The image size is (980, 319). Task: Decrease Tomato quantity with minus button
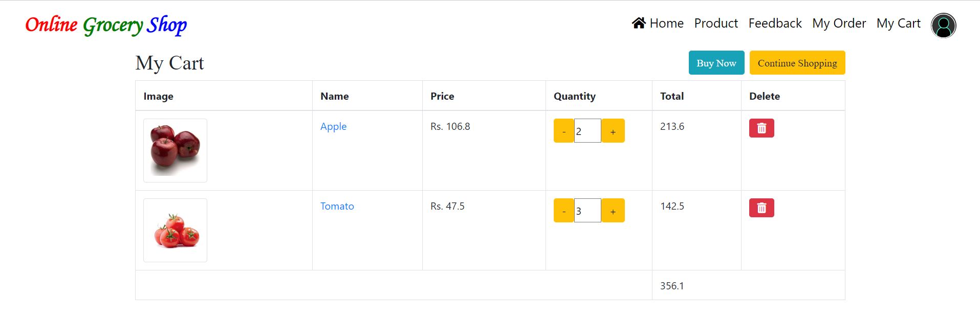tap(564, 211)
